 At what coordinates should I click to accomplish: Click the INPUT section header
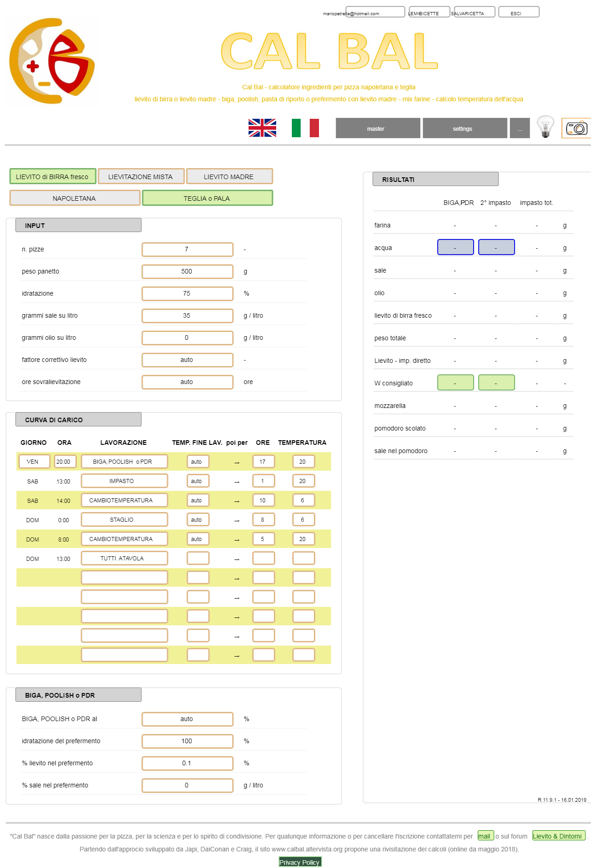click(x=78, y=225)
